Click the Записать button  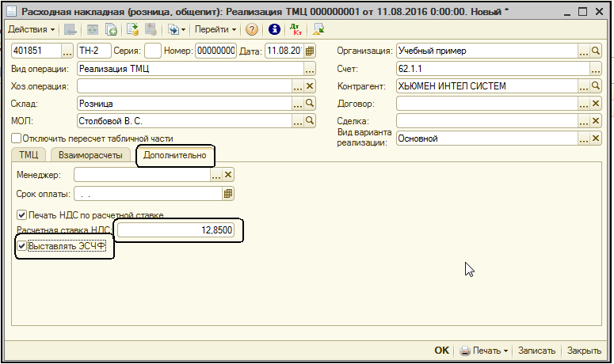[x=538, y=351]
